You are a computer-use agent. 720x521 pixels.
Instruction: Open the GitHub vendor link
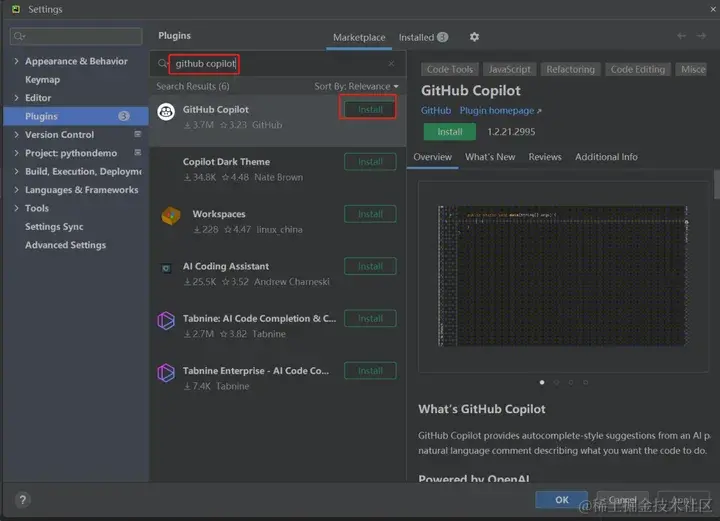pos(436,111)
